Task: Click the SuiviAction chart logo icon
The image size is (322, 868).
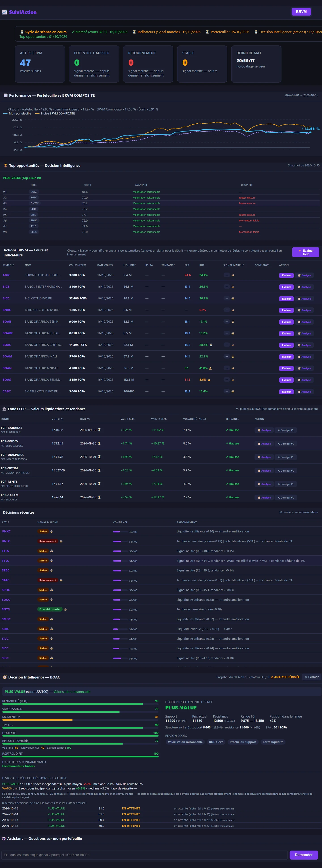Action: (4, 12)
